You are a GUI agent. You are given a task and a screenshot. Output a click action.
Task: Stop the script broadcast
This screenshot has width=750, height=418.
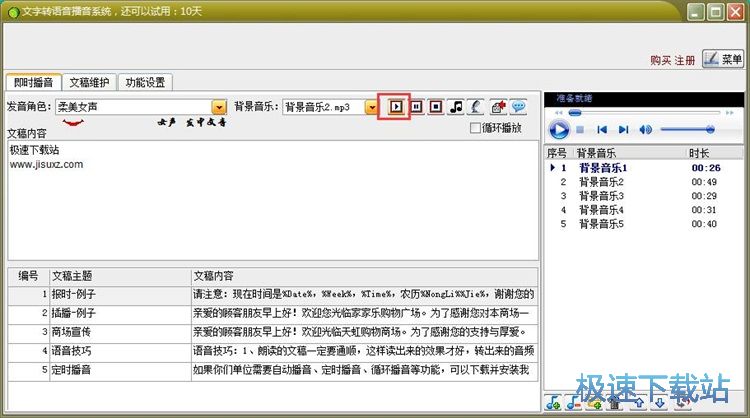436,106
